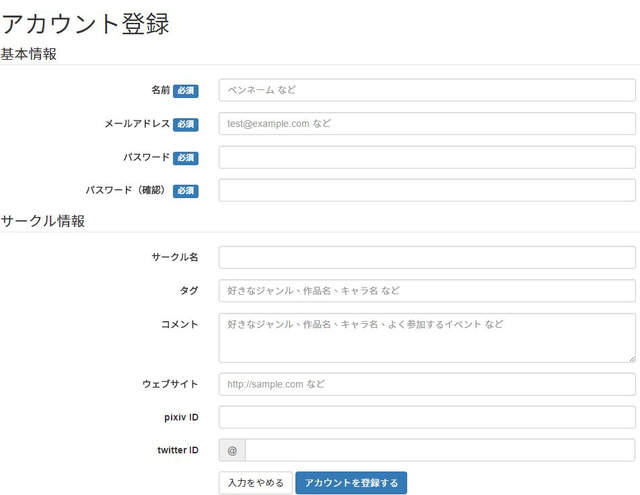Screen dimensions: 640x495
Task: Select the ウェブサイト URL field
Action: (x=427, y=384)
